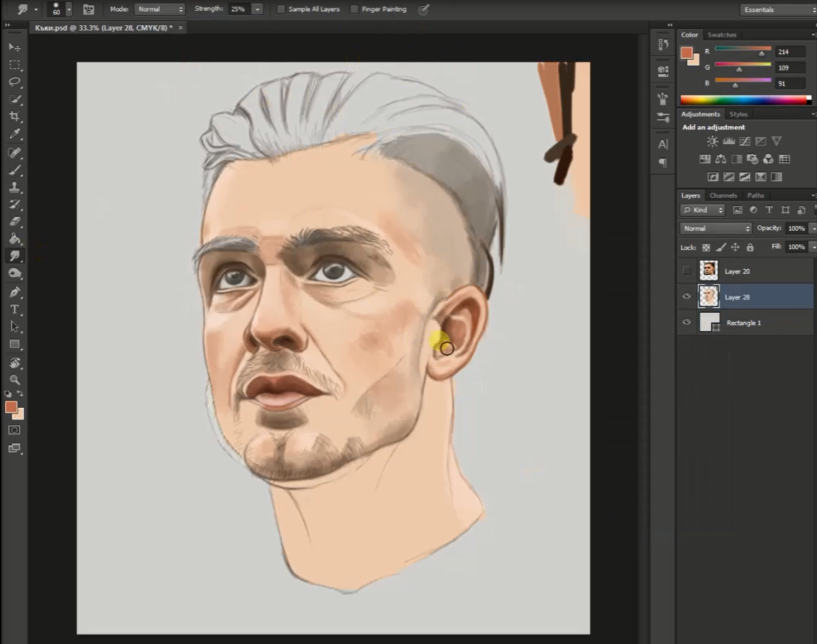Image resolution: width=817 pixels, height=644 pixels.
Task: Select the Eraser tool
Action: pos(14,221)
